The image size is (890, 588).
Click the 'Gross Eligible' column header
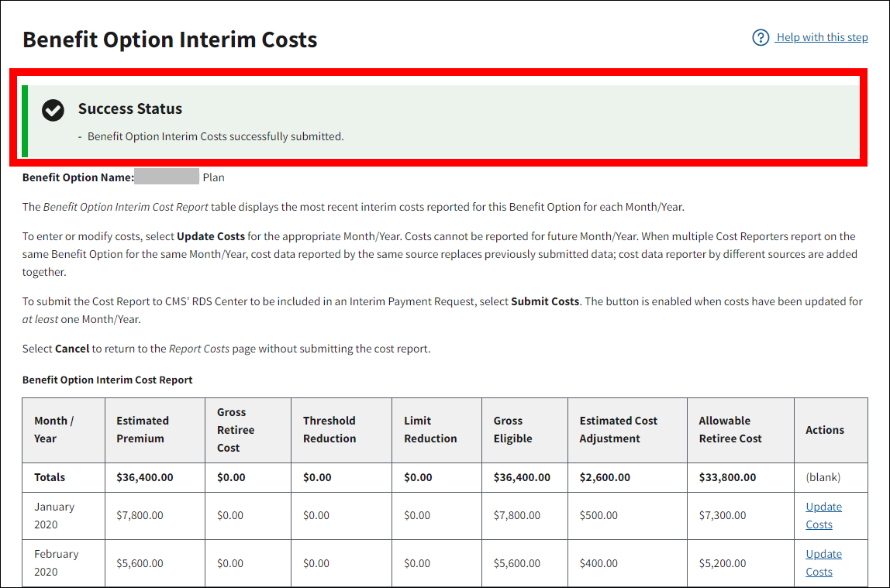tap(512, 430)
